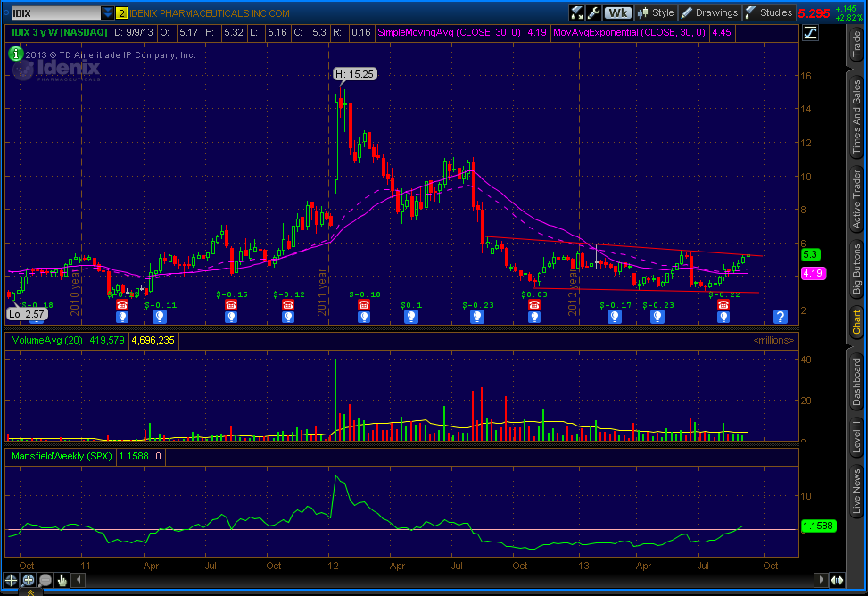Toggle the yellow link number 2 badge
This screenshot has height=596, width=868.
(121, 13)
